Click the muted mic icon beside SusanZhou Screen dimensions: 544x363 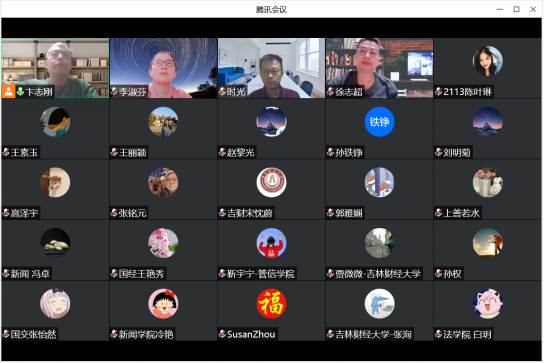point(222,334)
